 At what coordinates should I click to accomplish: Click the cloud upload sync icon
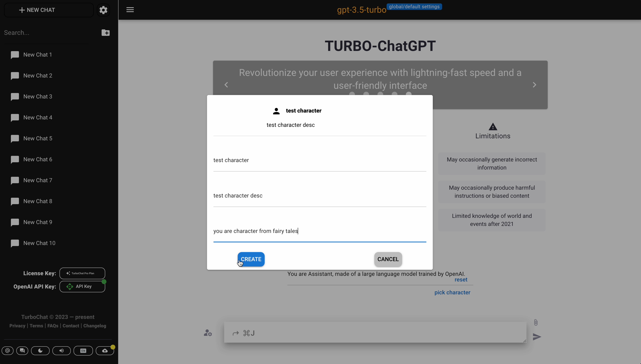pyautogui.click(x=105, y=351)
